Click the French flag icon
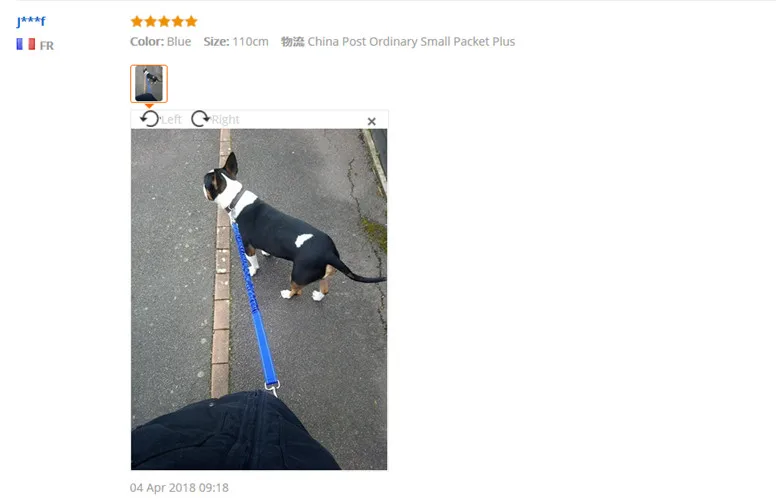The height and width of the screenshot is (500, 776). click(26, 45)
